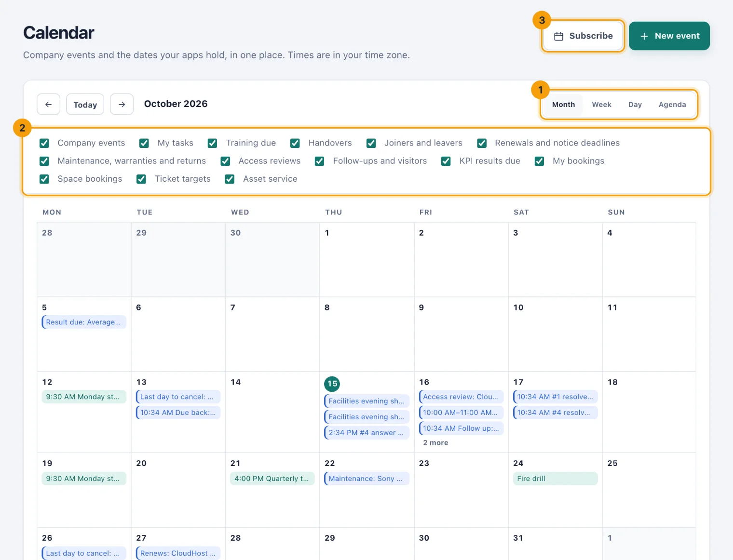Select the Oct 20 day cell

178,490
